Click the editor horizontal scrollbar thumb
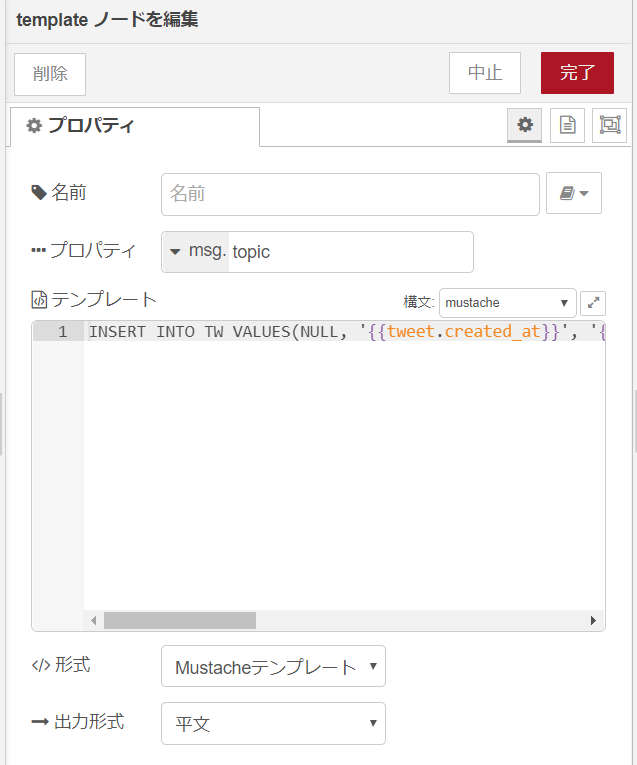 (x=180, y=621)
